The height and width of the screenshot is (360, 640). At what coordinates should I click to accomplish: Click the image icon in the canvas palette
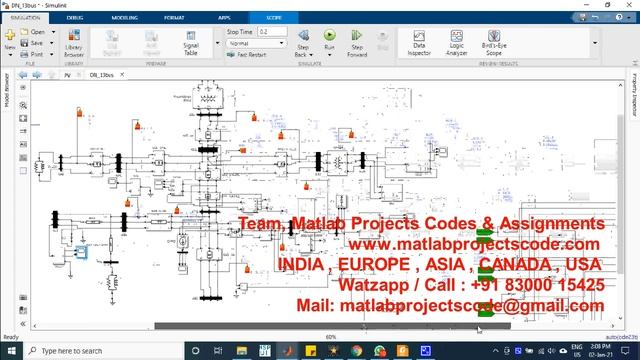coord(23,158)
